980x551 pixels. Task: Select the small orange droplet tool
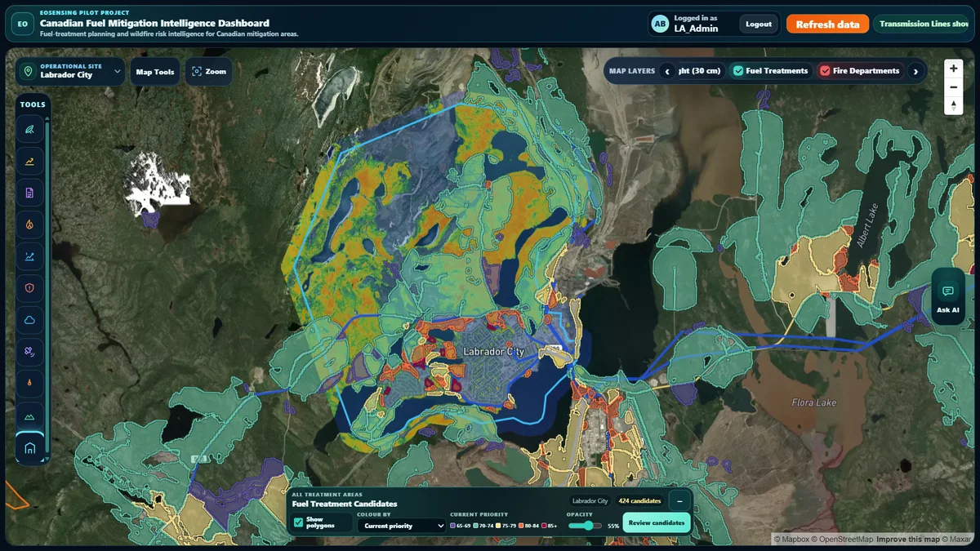point(30,384)
